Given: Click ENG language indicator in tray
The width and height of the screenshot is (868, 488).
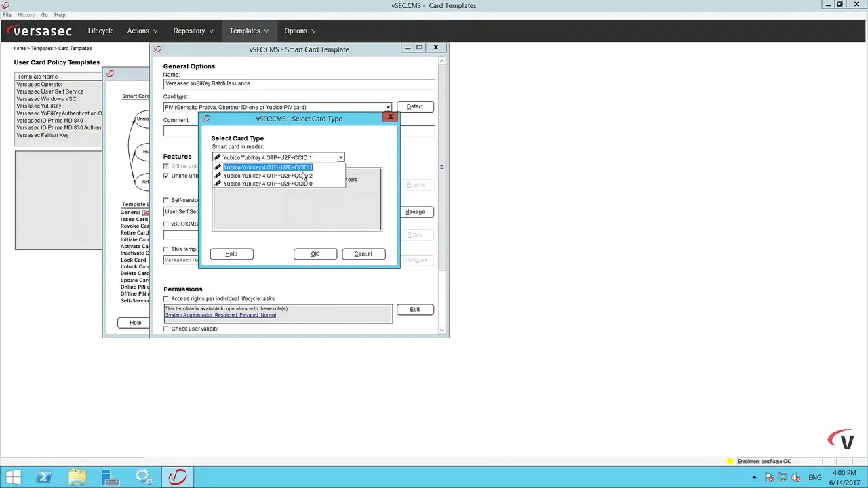Looking at the screenshot, I should click(x=815, y=477).
